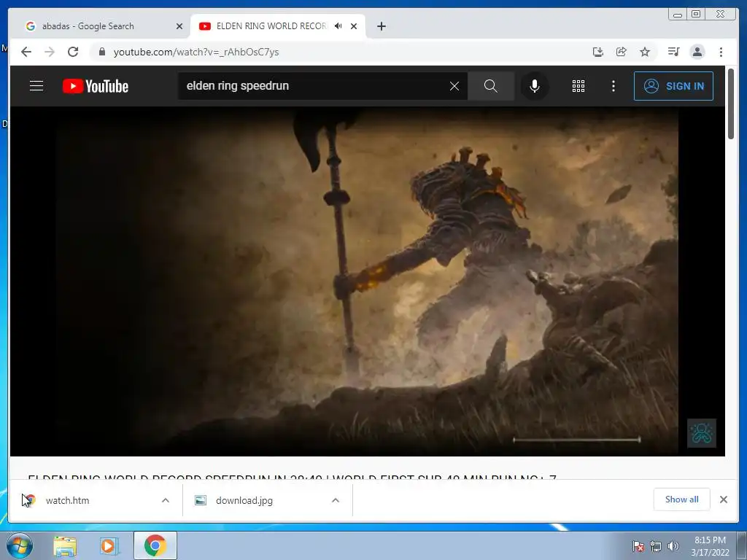The height and width of the screenshot is (560, 747).
Task: Go to YouTube home via logo
Action: click(x=96, y=86)
